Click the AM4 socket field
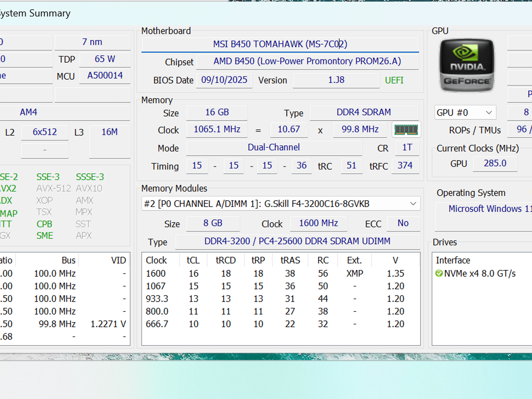 tap(65, 112)
